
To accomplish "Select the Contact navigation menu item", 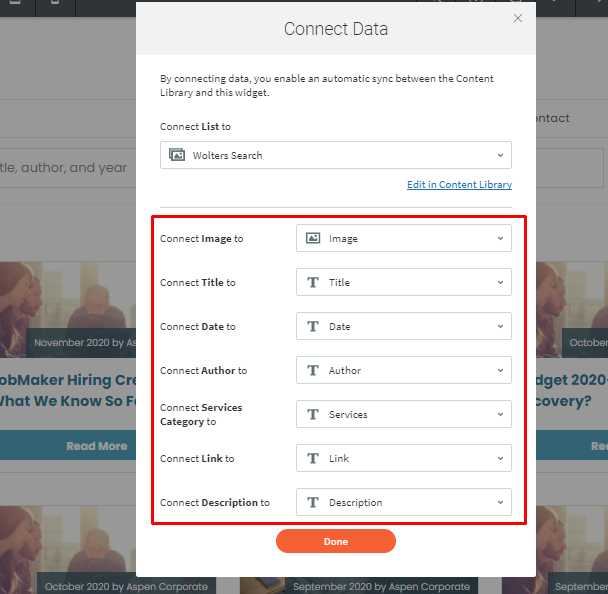I will tap(552, 118).
